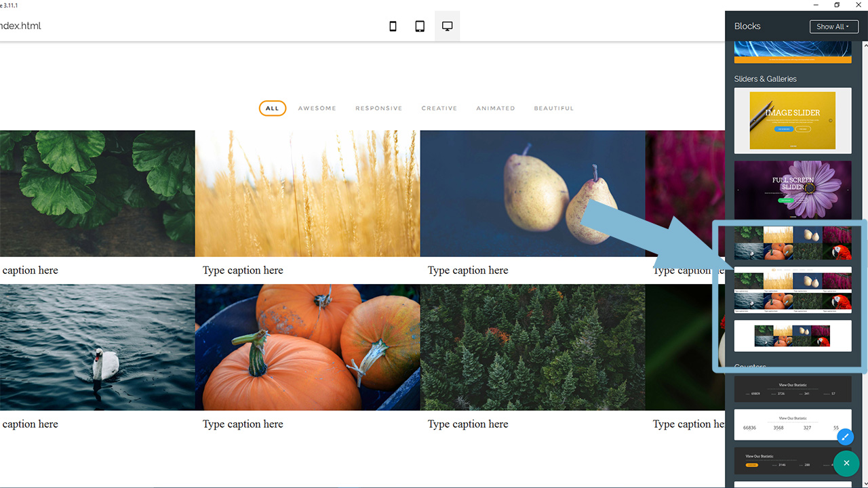868x488 pixels.
Task: Click the pumpkins gallery image
Action: tap(307, 347)
